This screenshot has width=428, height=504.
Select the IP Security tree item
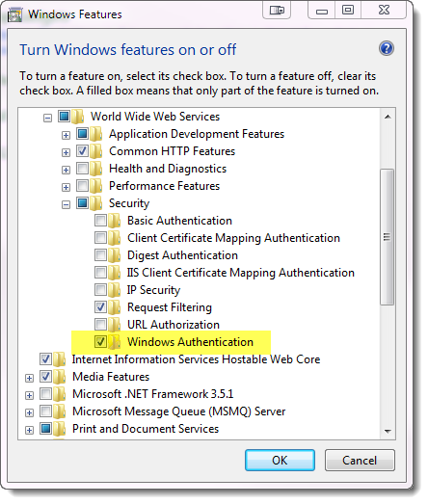(x=153, y=290)
